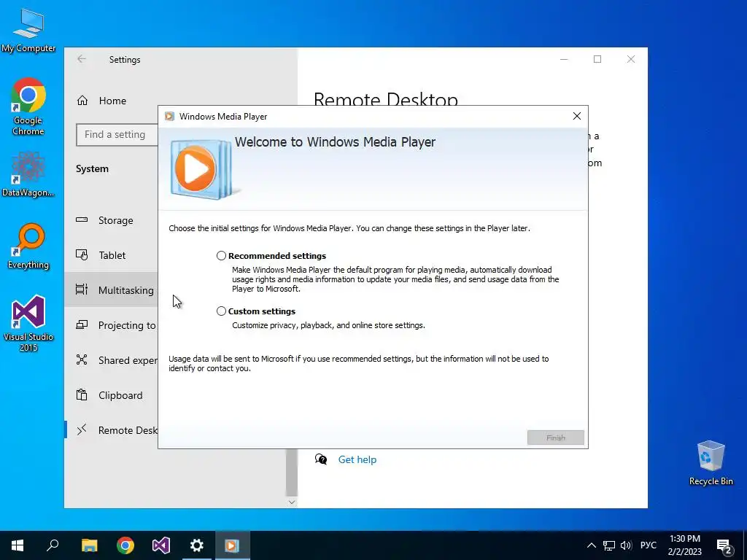Click the Media Player title bar icon
The width and height of the screenshot is (747, 560).
click(169, 117)
